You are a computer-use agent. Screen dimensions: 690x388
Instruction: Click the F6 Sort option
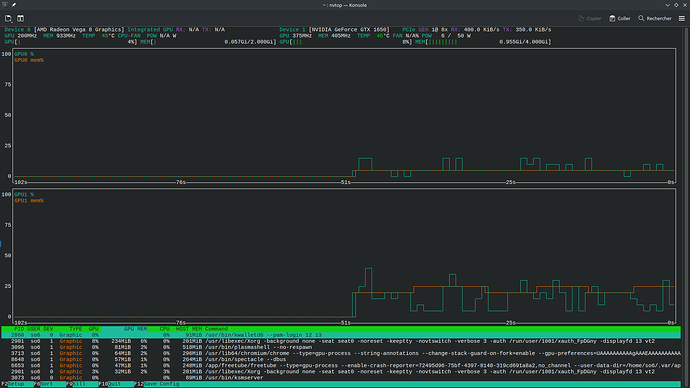pyautogui.click(x=49, y=384)
